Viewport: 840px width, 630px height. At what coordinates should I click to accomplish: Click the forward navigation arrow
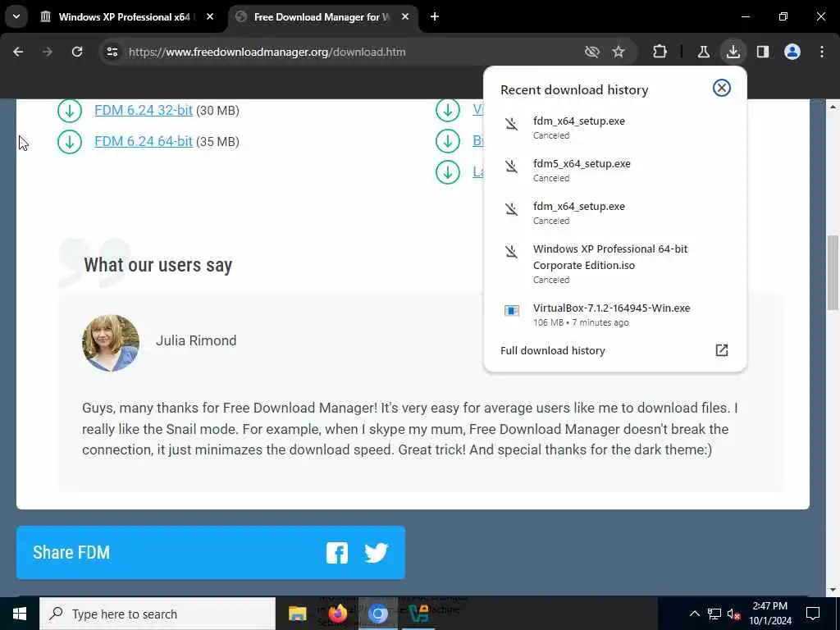[47, 52]
